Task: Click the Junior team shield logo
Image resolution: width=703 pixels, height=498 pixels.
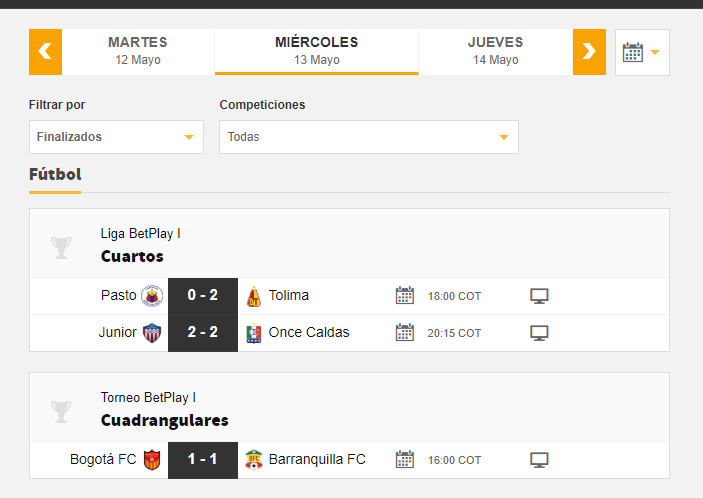Action: (152, 333)
